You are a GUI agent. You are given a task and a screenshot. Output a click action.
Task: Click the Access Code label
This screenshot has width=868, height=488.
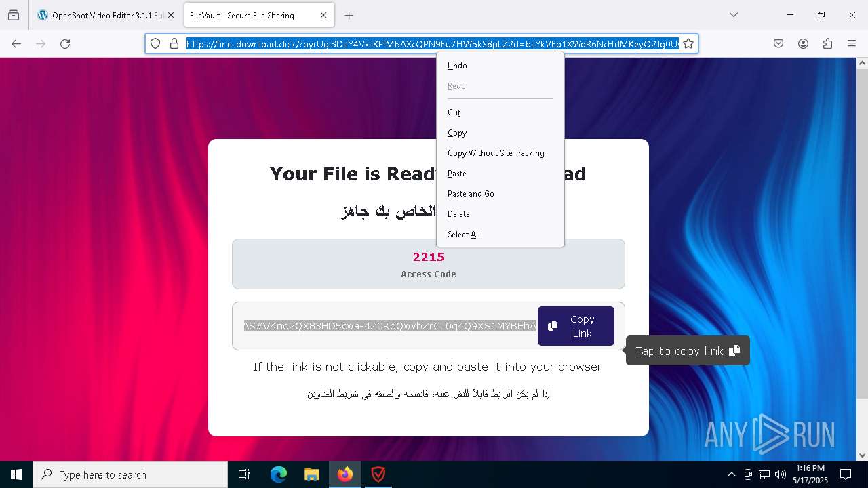point(429,274)
